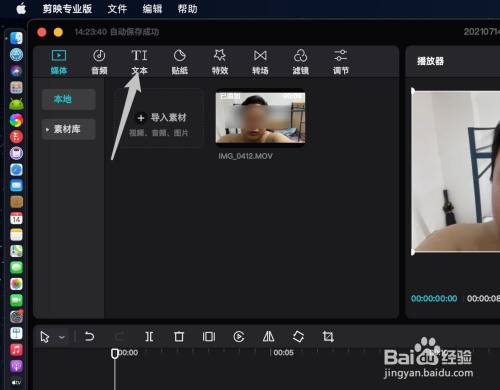Undo the last edit
Viewport: 500px width, 390px height.
pyautogui.click(x=89, y=336)
